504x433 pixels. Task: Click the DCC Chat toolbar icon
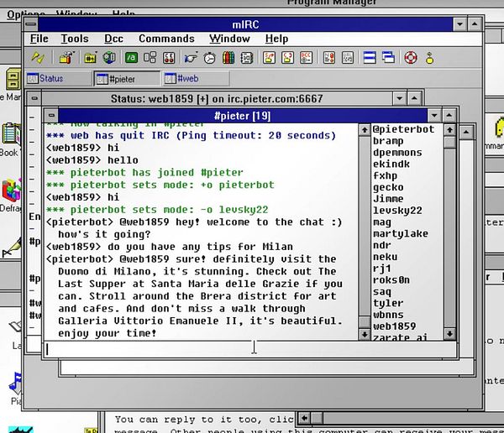click(287, 58)
